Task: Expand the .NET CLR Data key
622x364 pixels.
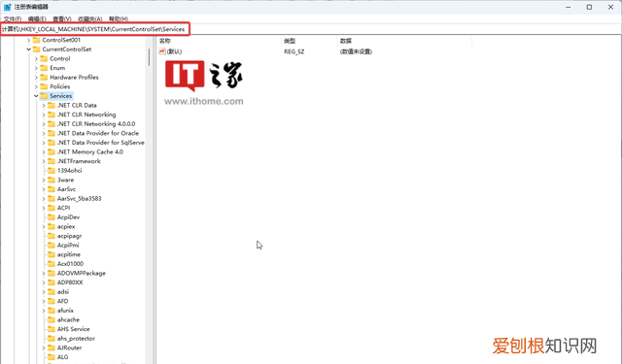Action: tap(44, 106)
